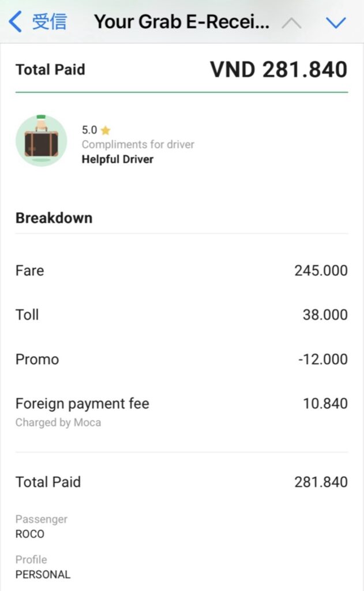Screen dimensions: 364x591
Task: Tap the Charged by Moca note
Action: [58, 422]
